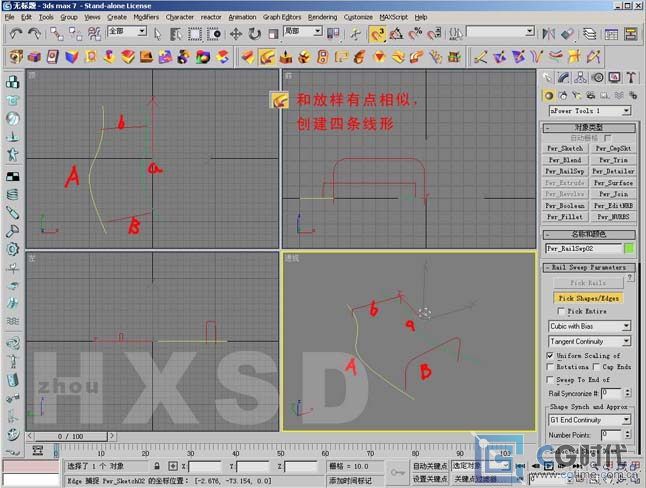Open the Utilities hammer panel icon
The height and width of the screenshot is (488, 646).
[x=631, y=77]
